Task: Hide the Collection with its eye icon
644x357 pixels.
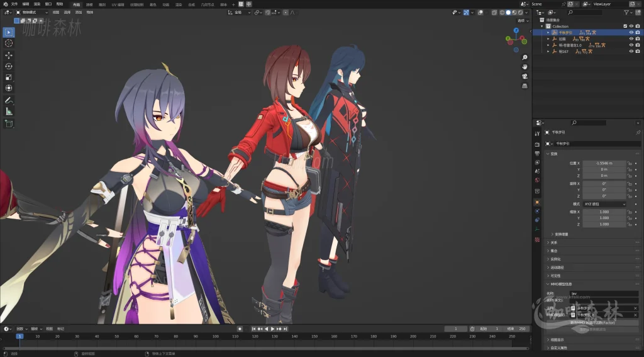Action: [631, 26]
